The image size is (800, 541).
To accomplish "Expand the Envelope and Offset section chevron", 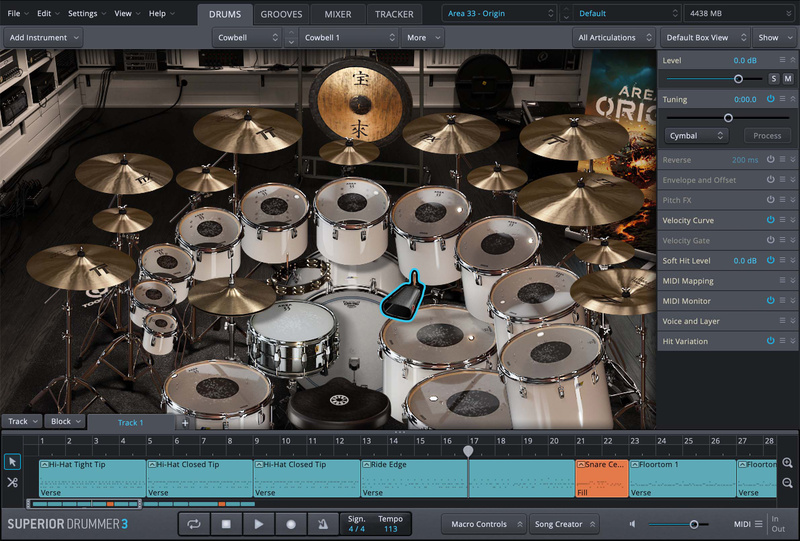I will [x=793, y=180].
